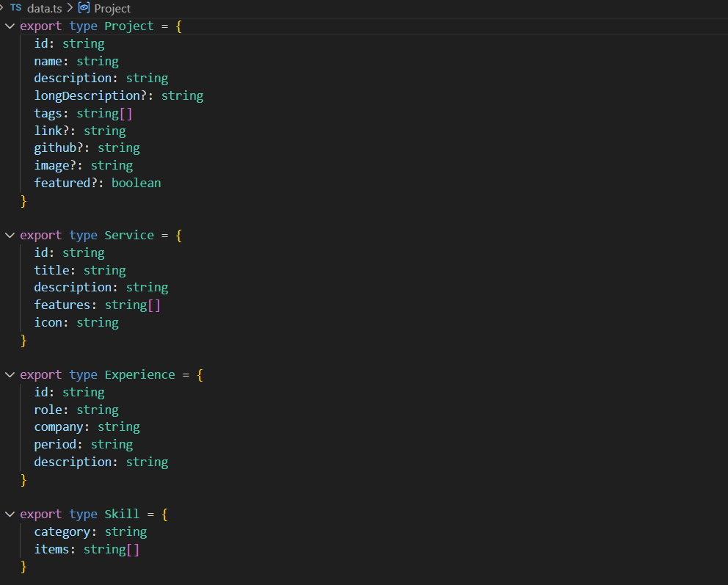This screenshot has height=585, width=728.
Task: Click the 'items' property name
Action: pyautogui.click(x=51, y=549)
